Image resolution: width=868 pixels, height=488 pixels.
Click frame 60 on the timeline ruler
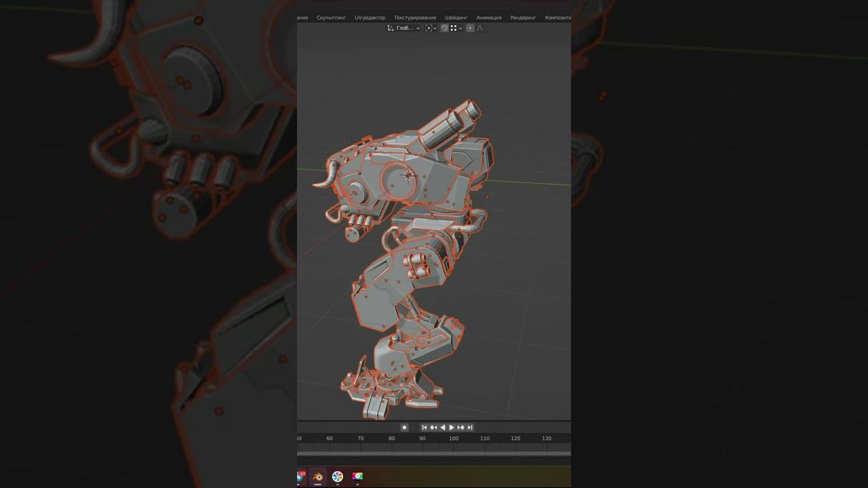click(x=330, y=439)
